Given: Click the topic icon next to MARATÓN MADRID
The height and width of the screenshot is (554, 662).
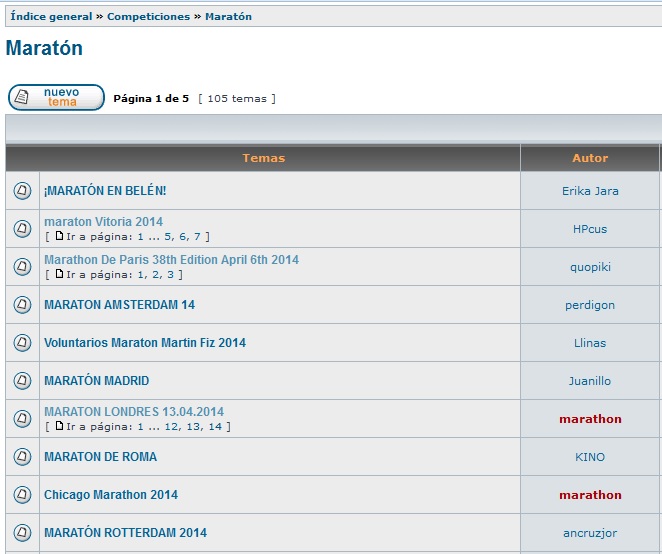Looking at the screenshot, I should [22, 381].
